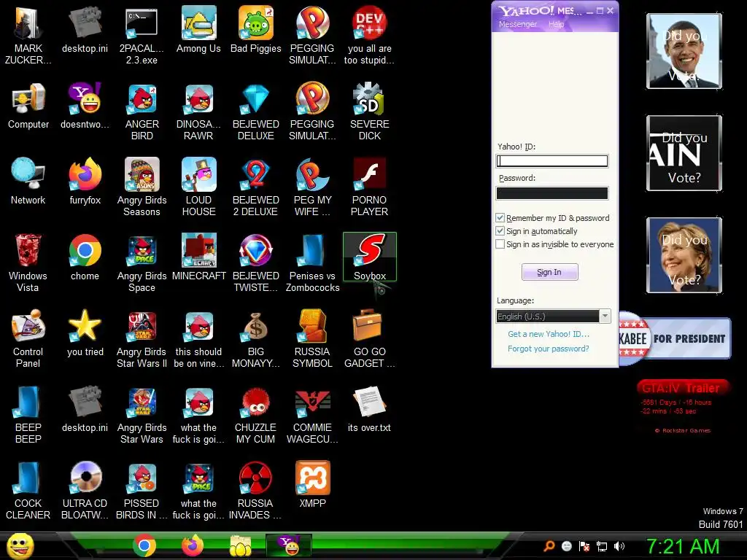
Task: Click the Sign In button
Action: (550, 272)
